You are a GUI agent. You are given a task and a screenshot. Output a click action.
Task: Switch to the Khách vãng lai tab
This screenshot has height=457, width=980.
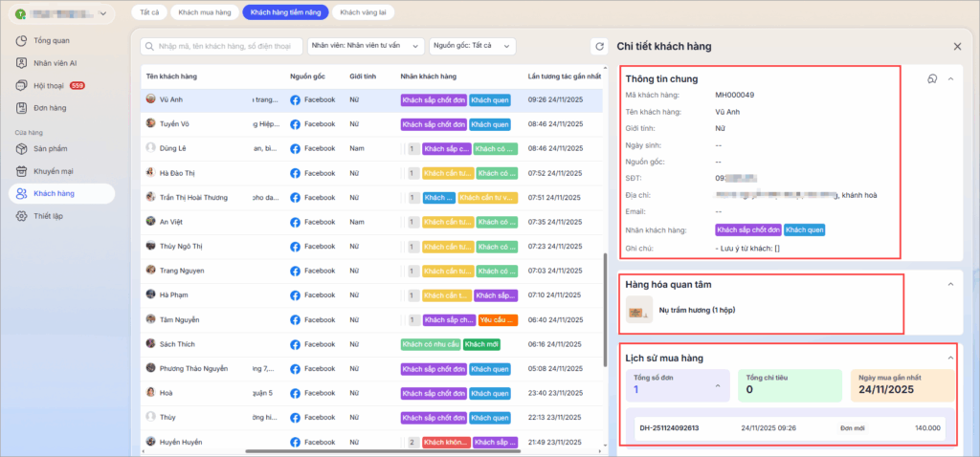[x=362, y=12]
